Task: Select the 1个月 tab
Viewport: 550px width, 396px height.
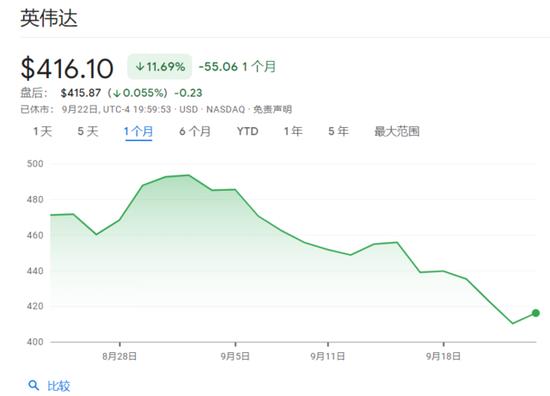Action: tap(139, 132)
